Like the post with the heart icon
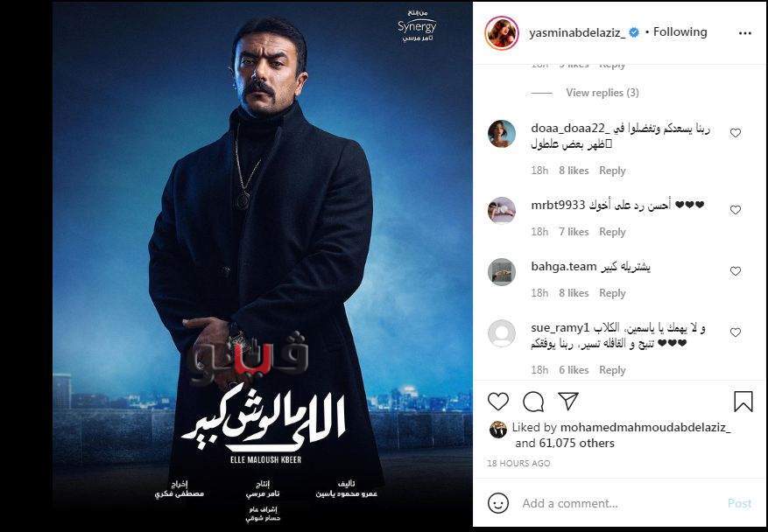The height and width of the screenshot is (532, 768). pos(498,402)
